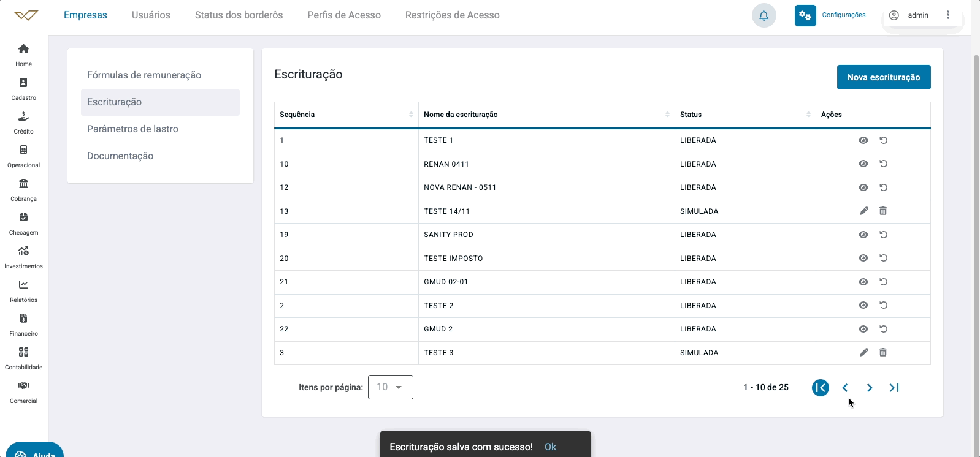View the TESTE 1 escrituração
The height and width of the screenshot is (457, 980).
(x=863, y=140)
